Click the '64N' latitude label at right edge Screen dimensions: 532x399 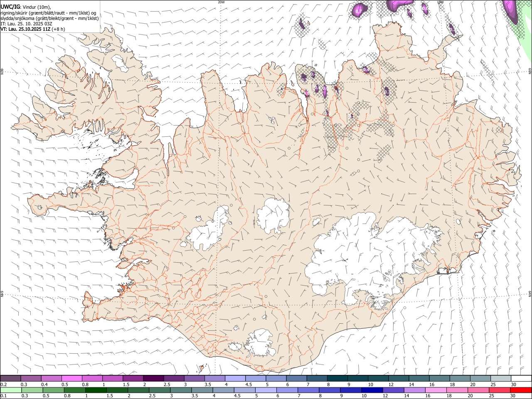tap(530, 293)
